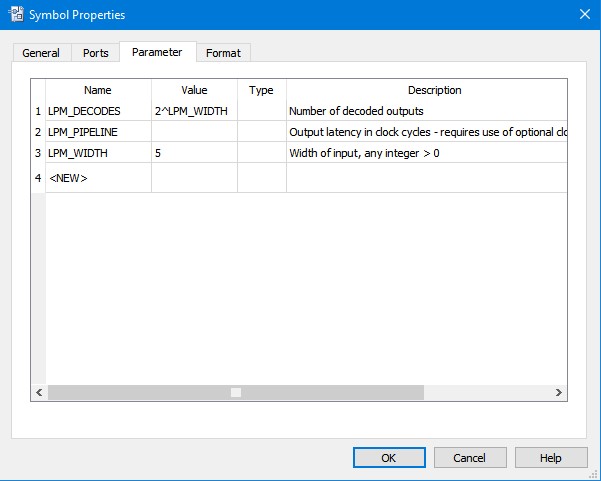Click the Type column header
The width and height of the screenshot is (601, 481).
pos(261,90)
